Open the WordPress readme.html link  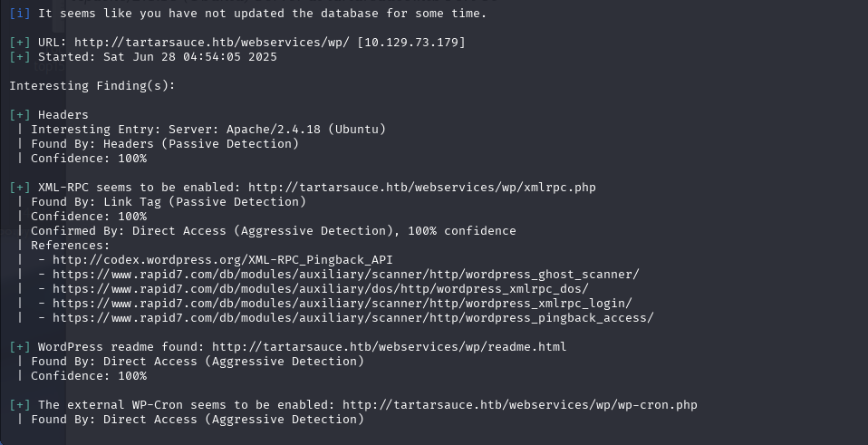pyautogui.click(x=390, y=346)
